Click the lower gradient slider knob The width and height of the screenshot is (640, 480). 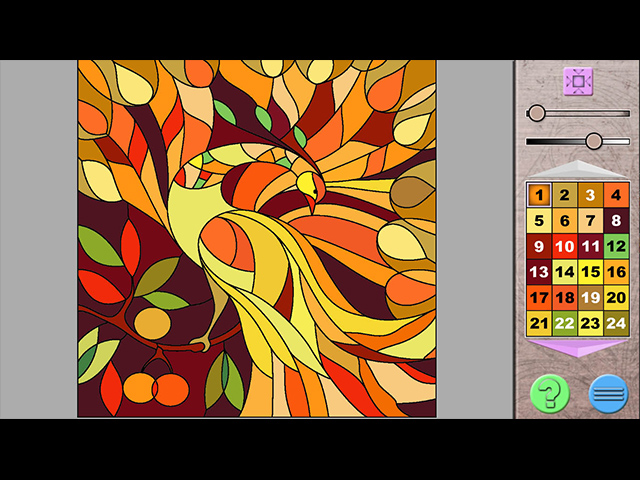click(x=594, y=141)
